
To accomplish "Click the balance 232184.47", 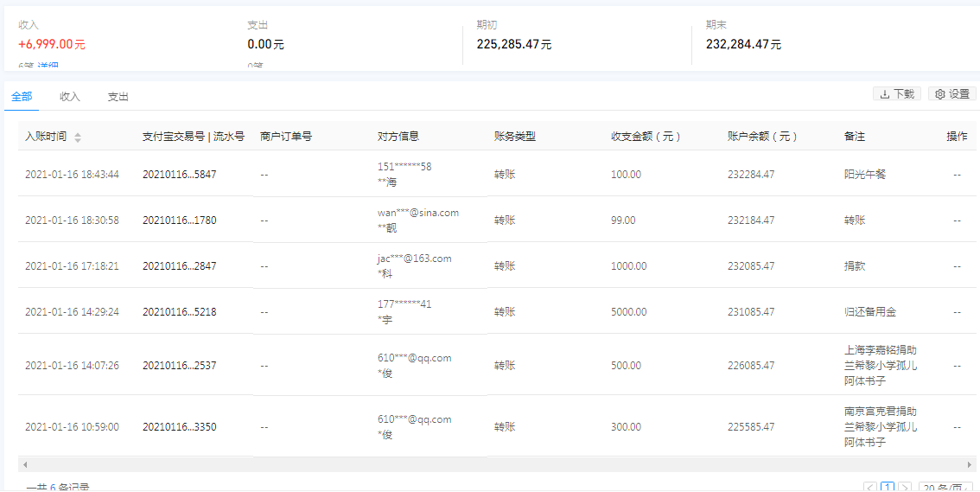I will (x=751, y=220).
